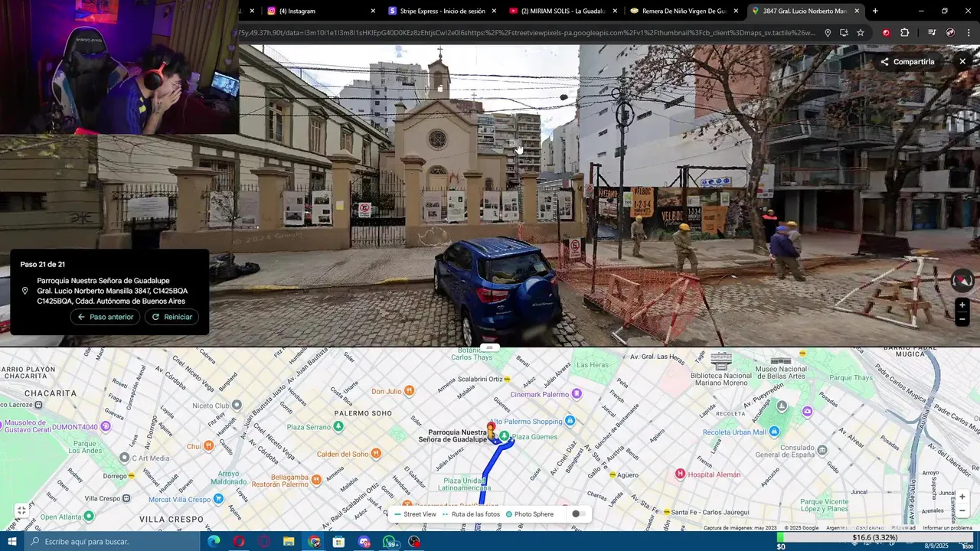Screen dimensions: 980x551
Task: Expand the map to full screen
Action: coord(21,510)
